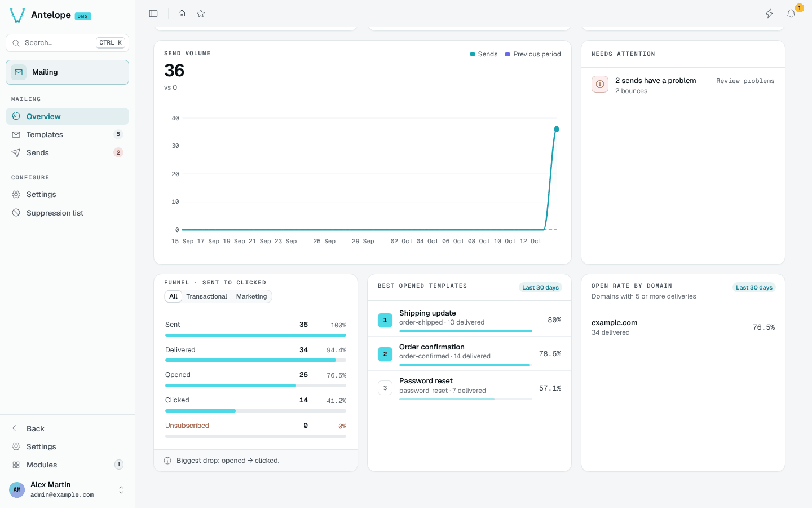Screen dimensions: 812x508
Task: Open the Suppression list page
Action: [67, 213]
